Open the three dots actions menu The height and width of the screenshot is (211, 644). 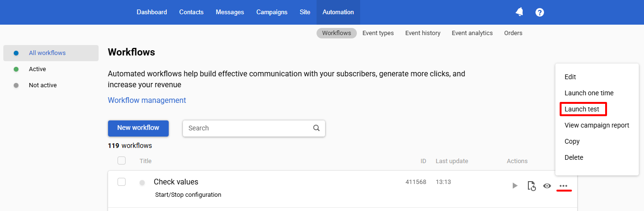563,186
